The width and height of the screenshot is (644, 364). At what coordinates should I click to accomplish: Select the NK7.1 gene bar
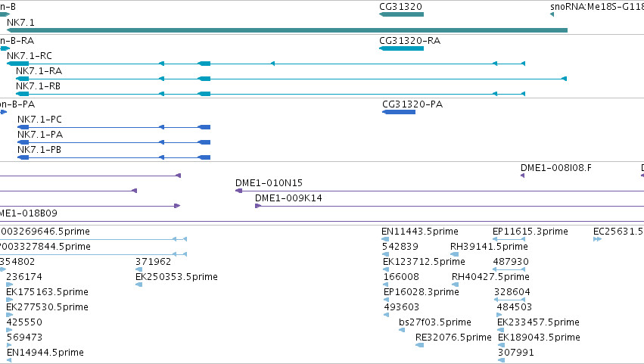287,30
